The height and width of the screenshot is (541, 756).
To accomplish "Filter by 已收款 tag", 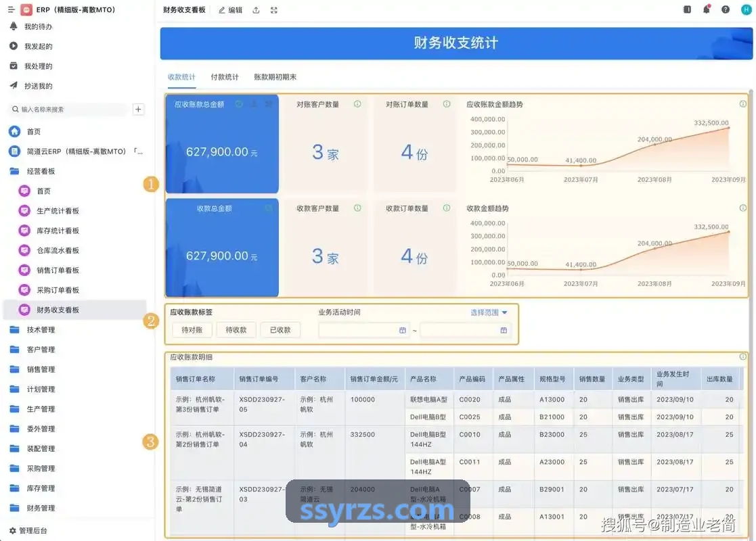I will [x=280, y=330].
